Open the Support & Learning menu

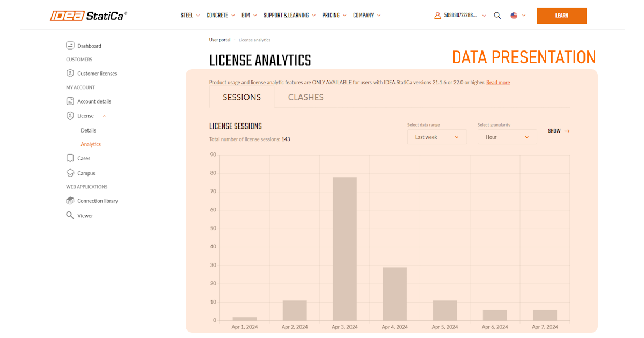(289, 16)
